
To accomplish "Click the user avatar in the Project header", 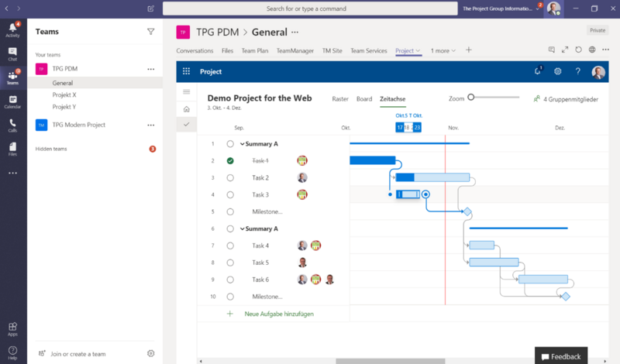I will [598, 72].
